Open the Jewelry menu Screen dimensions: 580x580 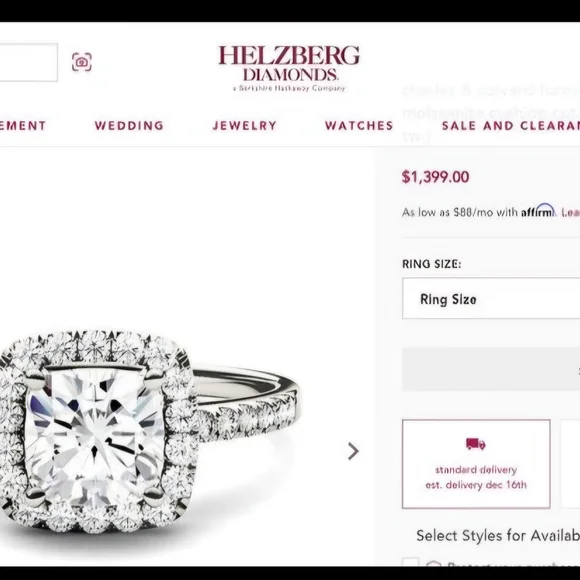tap(245, 126)
